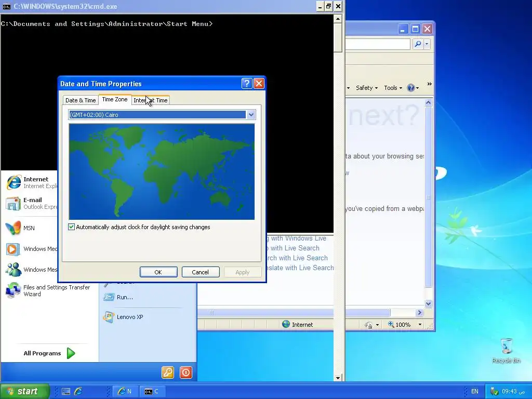
Task: Expand the All Programs arrow
Action: click(71, 353)
